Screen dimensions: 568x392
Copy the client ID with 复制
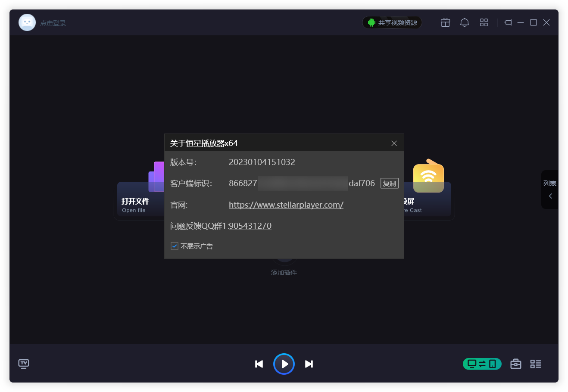(389, 184)
